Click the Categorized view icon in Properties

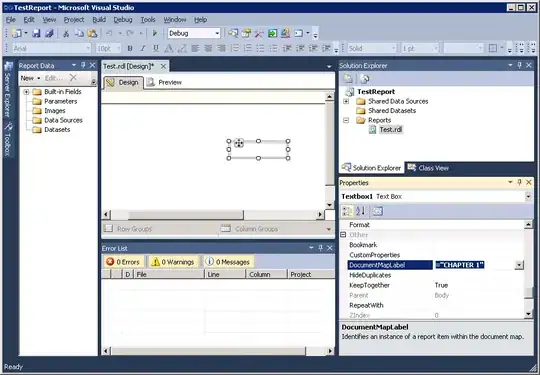[347, 211]
